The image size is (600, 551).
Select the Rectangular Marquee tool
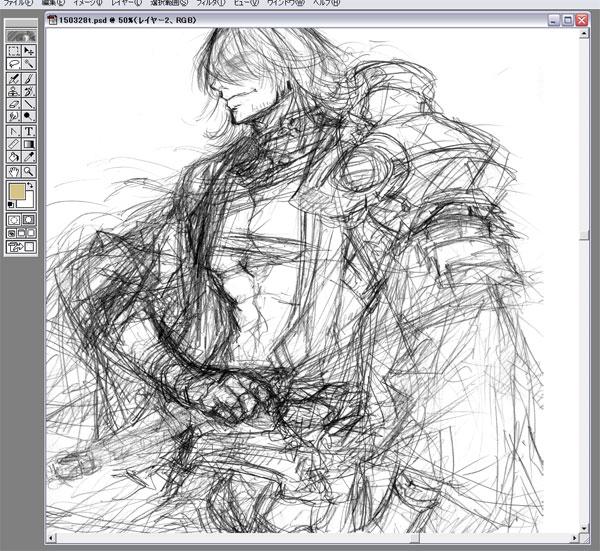coord(14,51)
